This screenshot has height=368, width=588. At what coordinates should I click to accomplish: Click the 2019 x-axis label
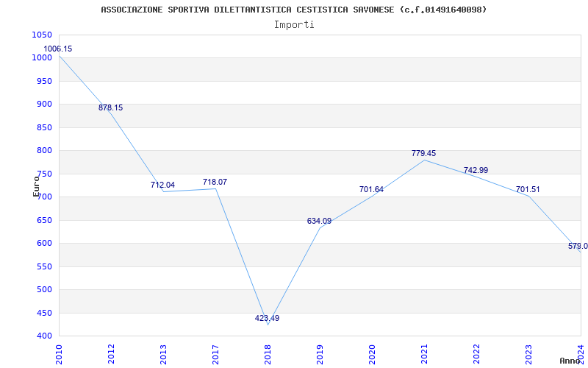(320, 354)
